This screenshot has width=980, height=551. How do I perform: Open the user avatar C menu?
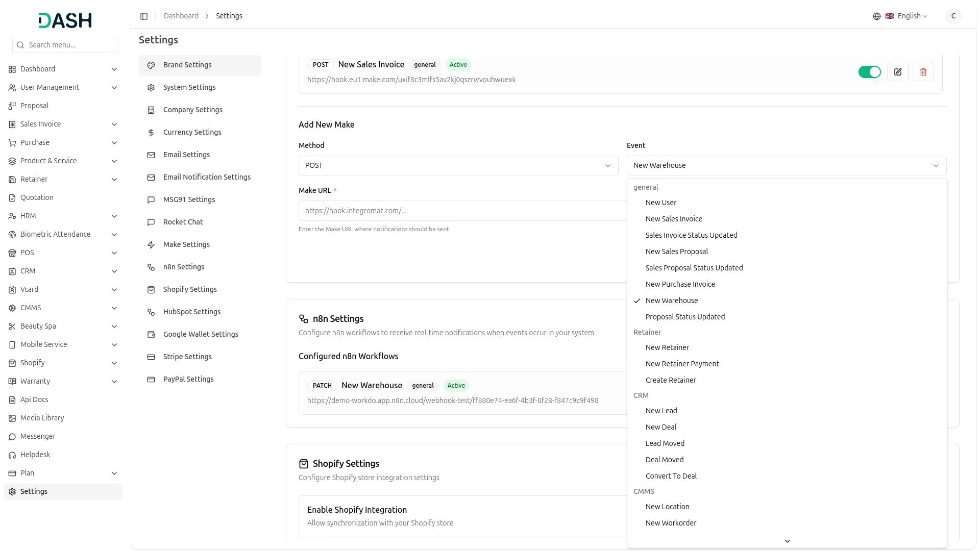click(953, 16)
